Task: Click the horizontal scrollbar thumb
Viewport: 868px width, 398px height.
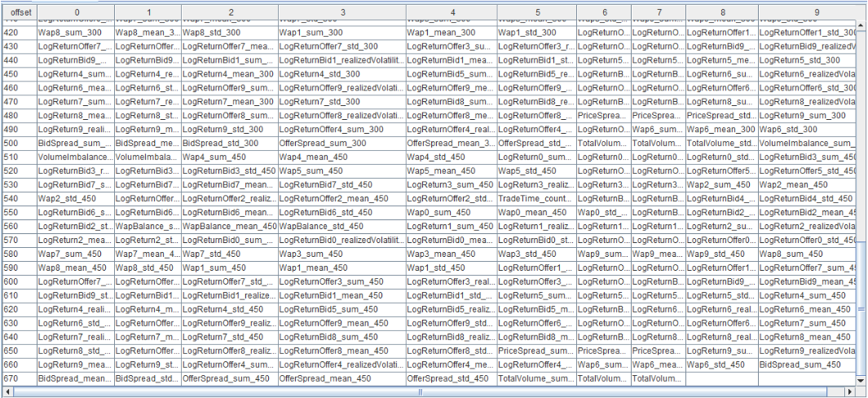Action: [422, 392]
